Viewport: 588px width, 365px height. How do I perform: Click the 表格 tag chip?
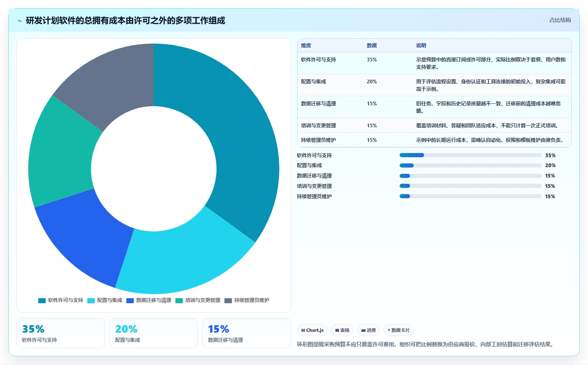click(342, 330)
